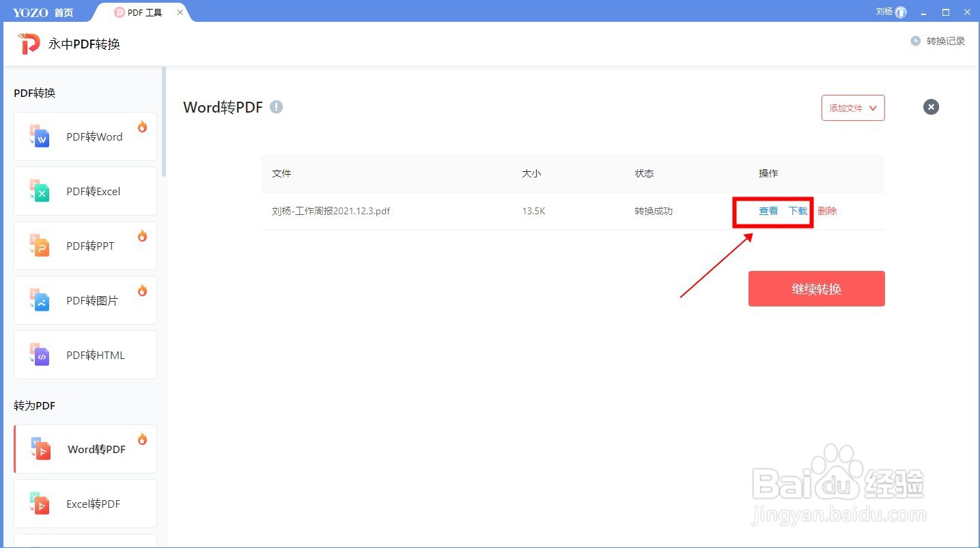Click the 刘杨 user avatar
The height and width of the screenshot is (548, 980).
pos(899,12)
